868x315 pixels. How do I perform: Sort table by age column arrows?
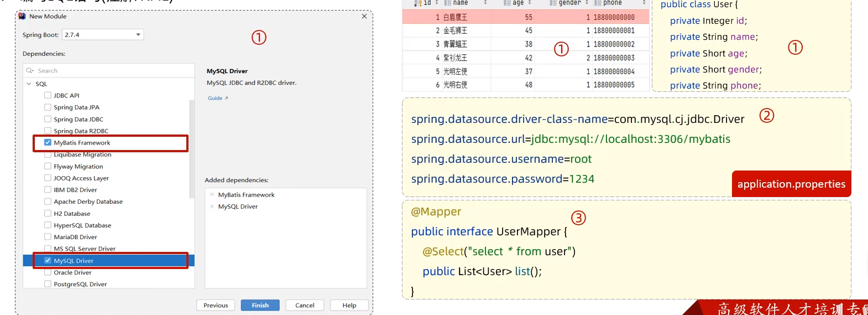(530, 3)
